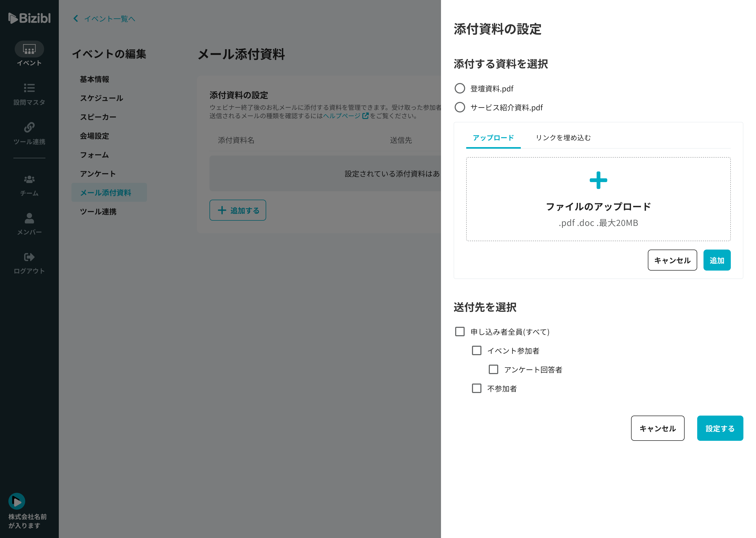Open アンケート in event edit menu
756x538 pixels.
tap(98, 174)
